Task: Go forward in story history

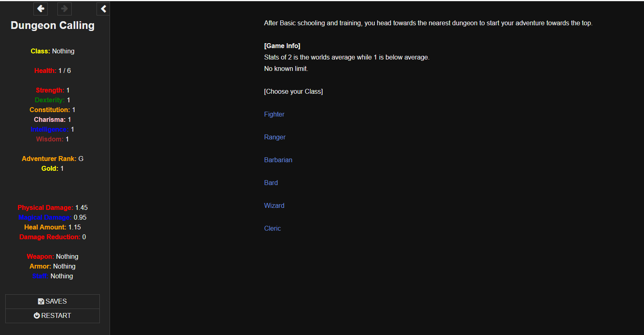Action: pyautogui.click(x=64, y=9)
